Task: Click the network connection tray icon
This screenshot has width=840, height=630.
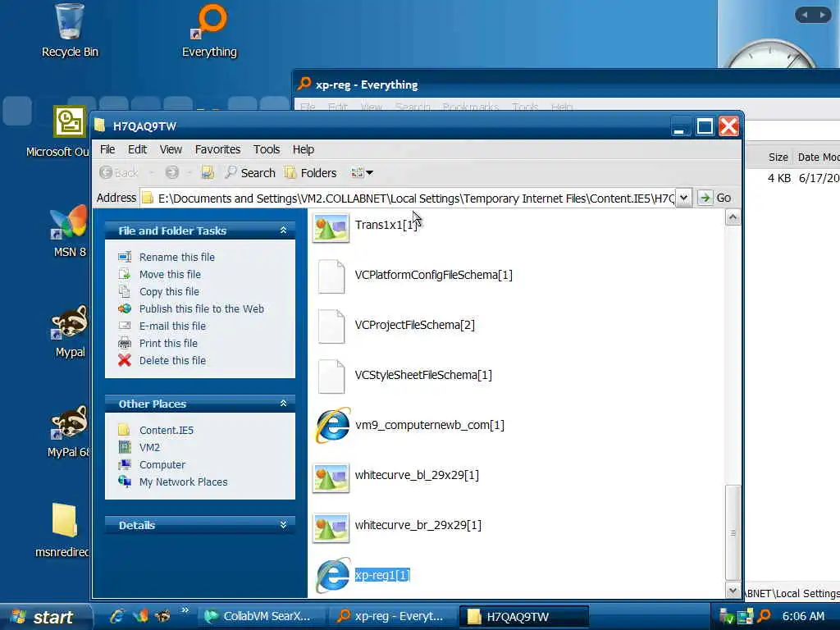Action: pos(745,617)
